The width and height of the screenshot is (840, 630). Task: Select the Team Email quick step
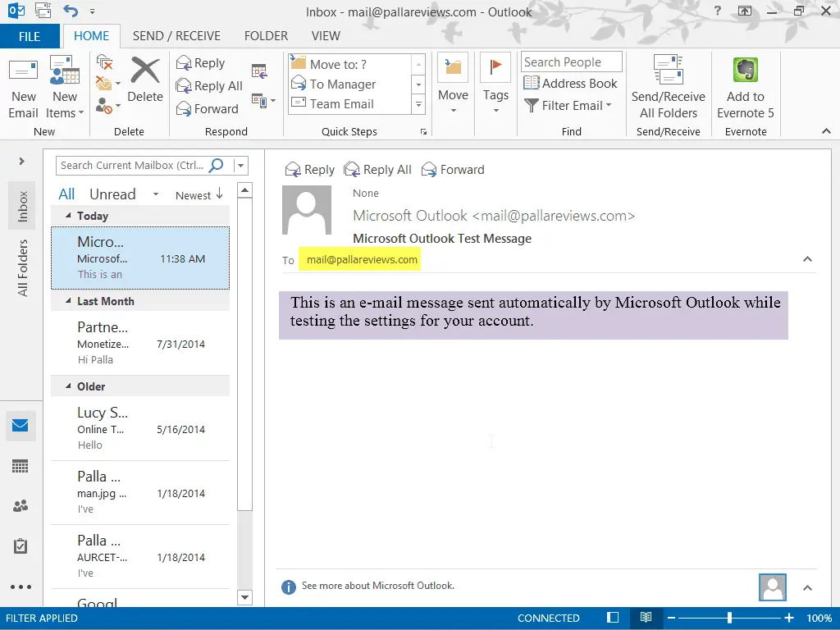tap(350, 104)
